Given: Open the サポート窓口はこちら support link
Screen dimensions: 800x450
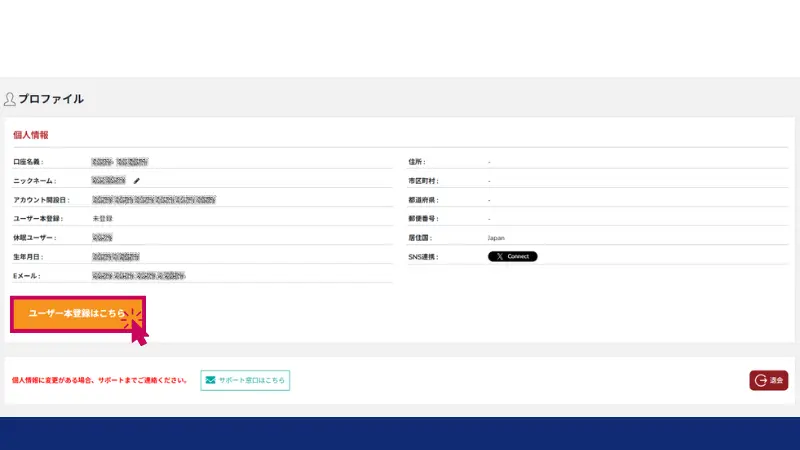Looking at the screenshot, I should tap(245, 380).
